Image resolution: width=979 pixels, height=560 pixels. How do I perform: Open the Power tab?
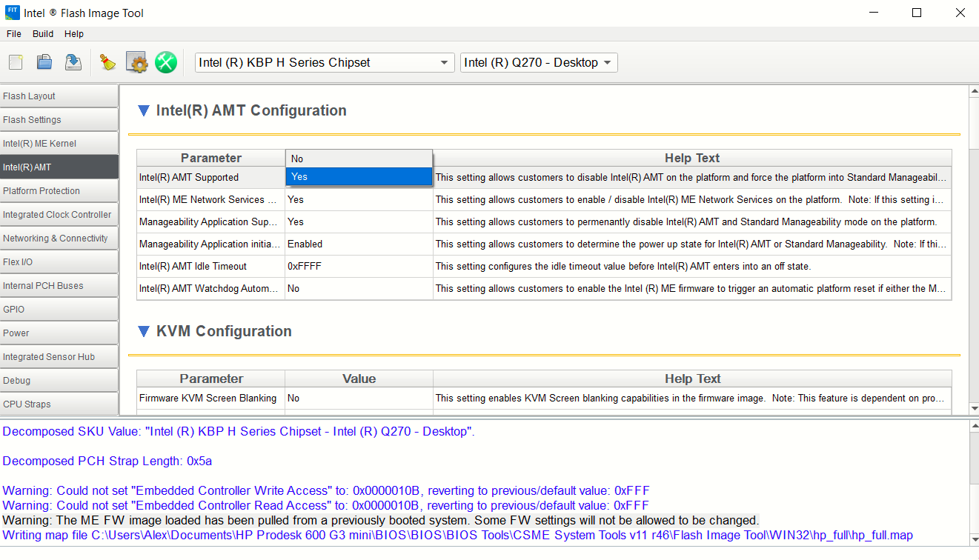59,333
